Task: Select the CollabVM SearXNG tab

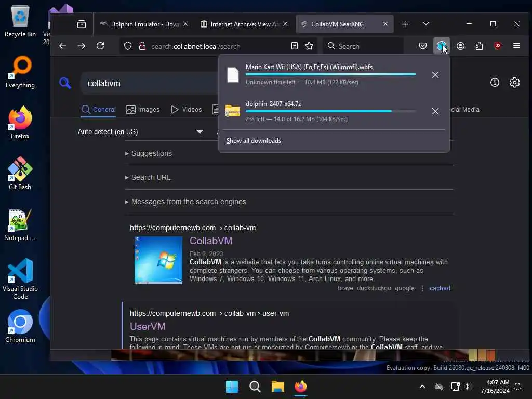Action: coord(344,24)
